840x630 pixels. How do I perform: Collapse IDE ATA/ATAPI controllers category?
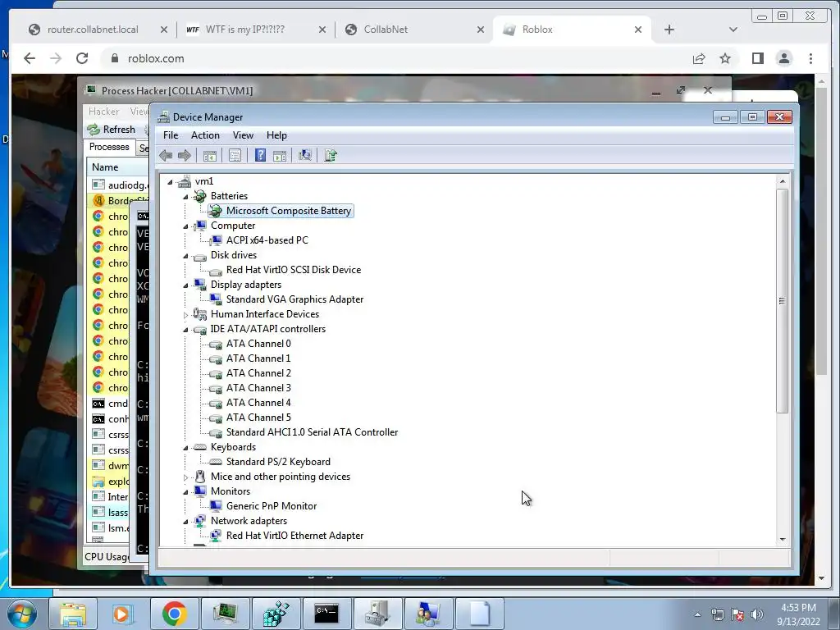pyautogui.click(x=185, y=330)
